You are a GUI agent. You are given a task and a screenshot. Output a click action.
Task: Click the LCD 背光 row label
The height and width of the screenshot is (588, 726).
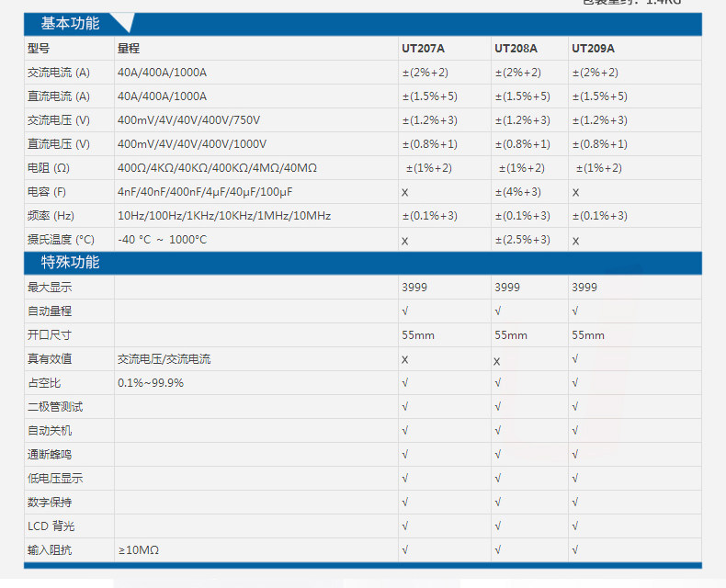tap(51, 526)
